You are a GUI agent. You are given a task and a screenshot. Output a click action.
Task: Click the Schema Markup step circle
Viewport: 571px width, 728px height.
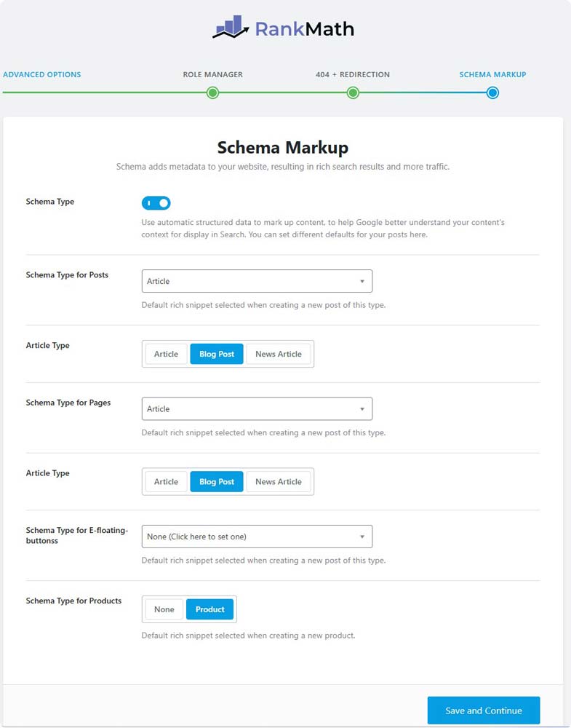pos(492,92)
